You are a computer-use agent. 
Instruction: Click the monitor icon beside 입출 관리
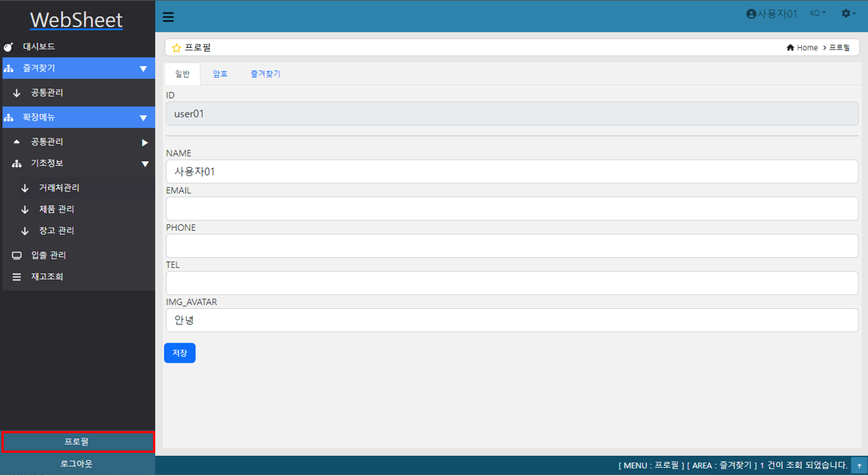point(17,256)
